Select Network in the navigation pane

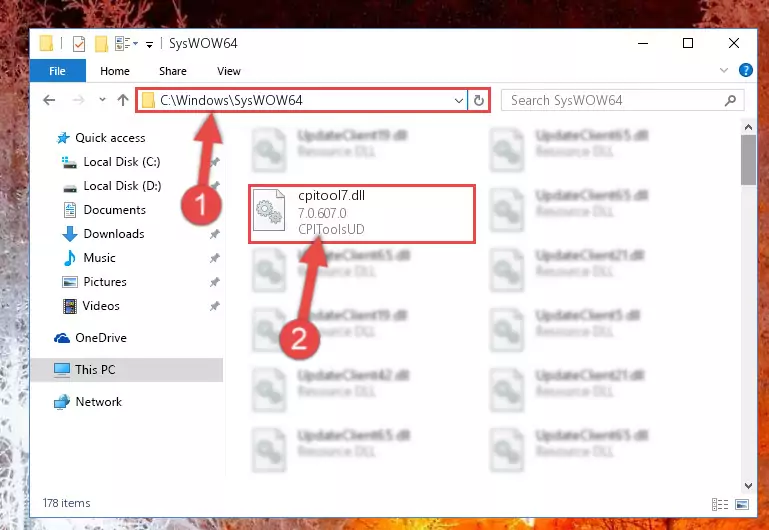click(98, 402)
